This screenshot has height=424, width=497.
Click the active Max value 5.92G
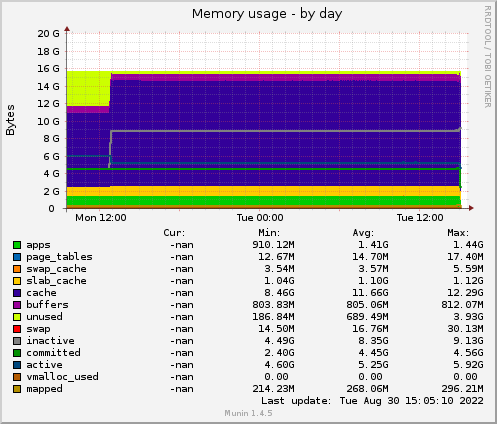pyautogui.click(x=468, y=365)
